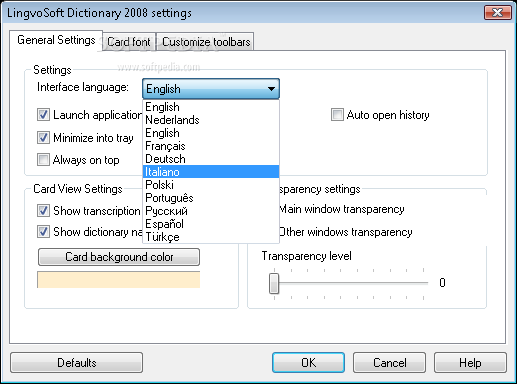Choose Español from the language list
The height and width of the screenshot is (384, 517).
211,224
